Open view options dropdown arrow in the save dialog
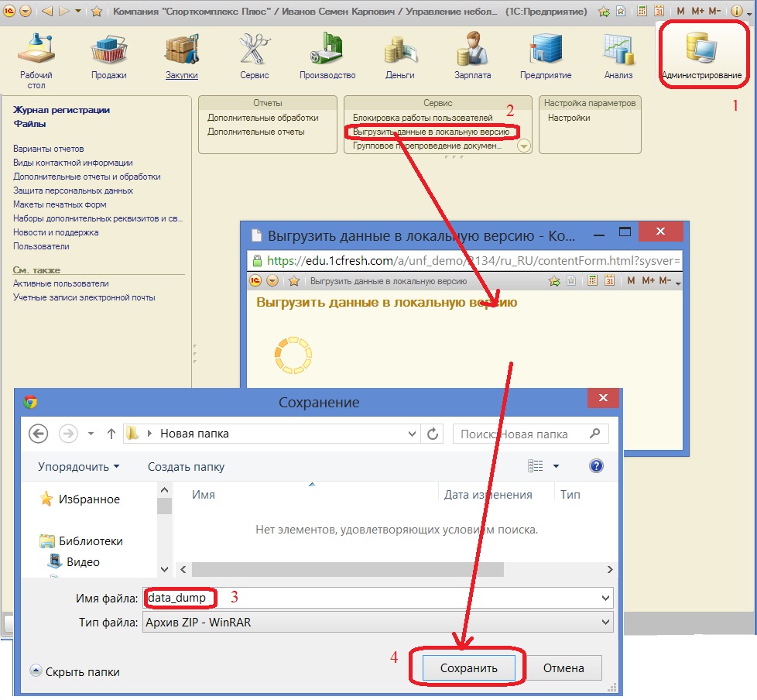The height and width of the screenshot is (700, 757). pyautogui.click(x=557, y=466)
